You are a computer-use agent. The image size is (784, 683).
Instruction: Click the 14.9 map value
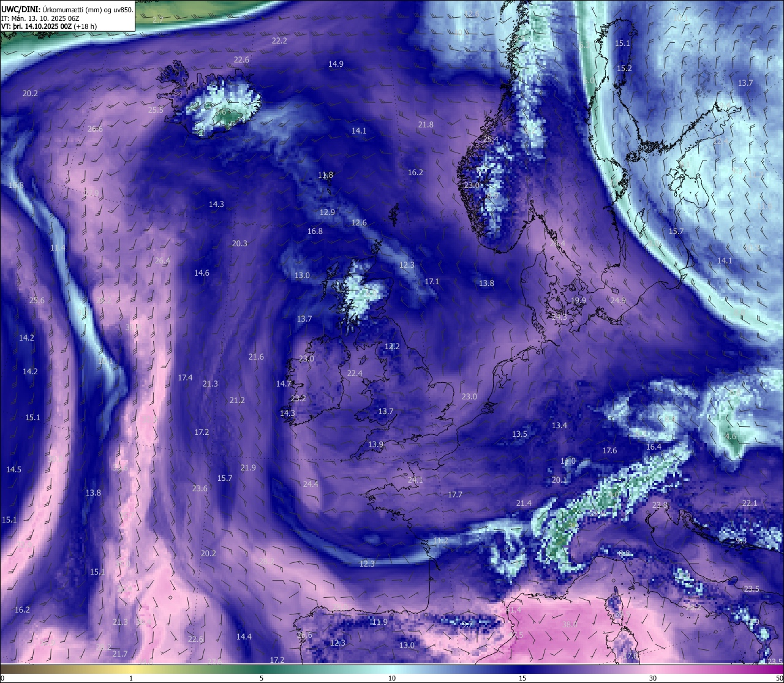coord(336,64)
